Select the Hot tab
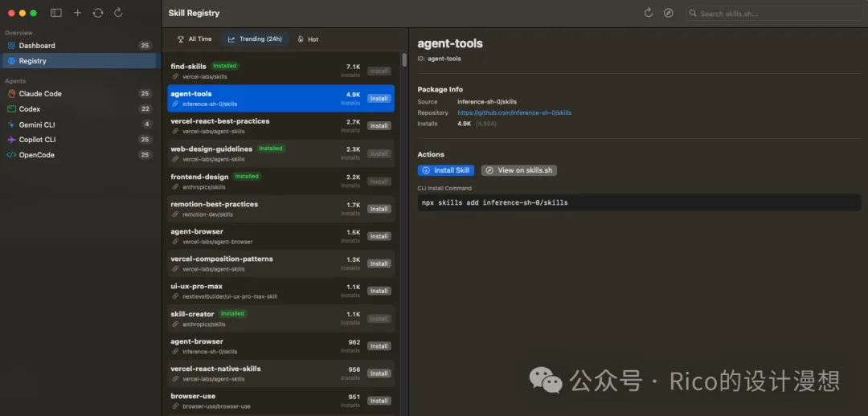 (308, 39)
